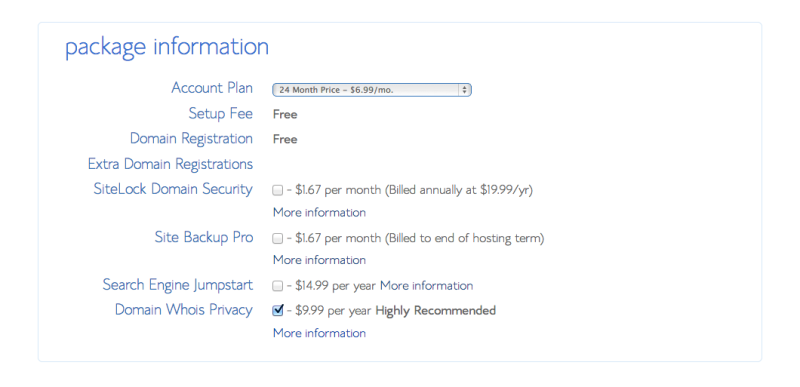Click the Site Backup Pro label

(x=204, y=237)
